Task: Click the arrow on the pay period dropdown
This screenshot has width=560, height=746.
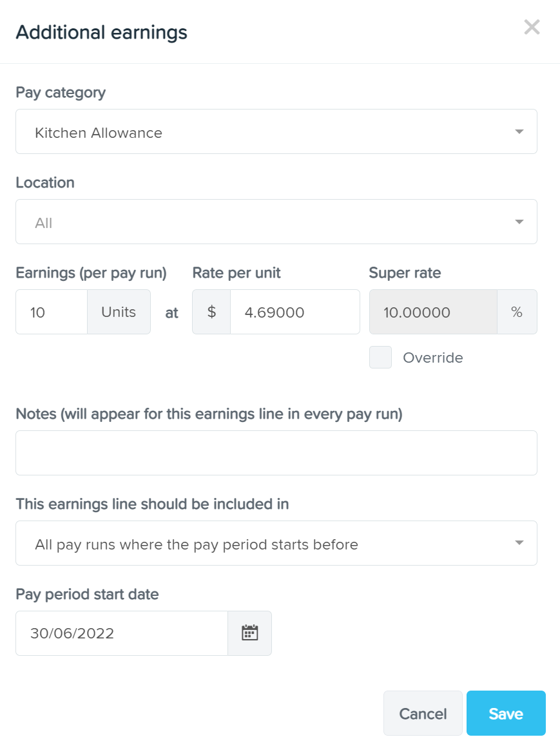Action: pos(519,543)
